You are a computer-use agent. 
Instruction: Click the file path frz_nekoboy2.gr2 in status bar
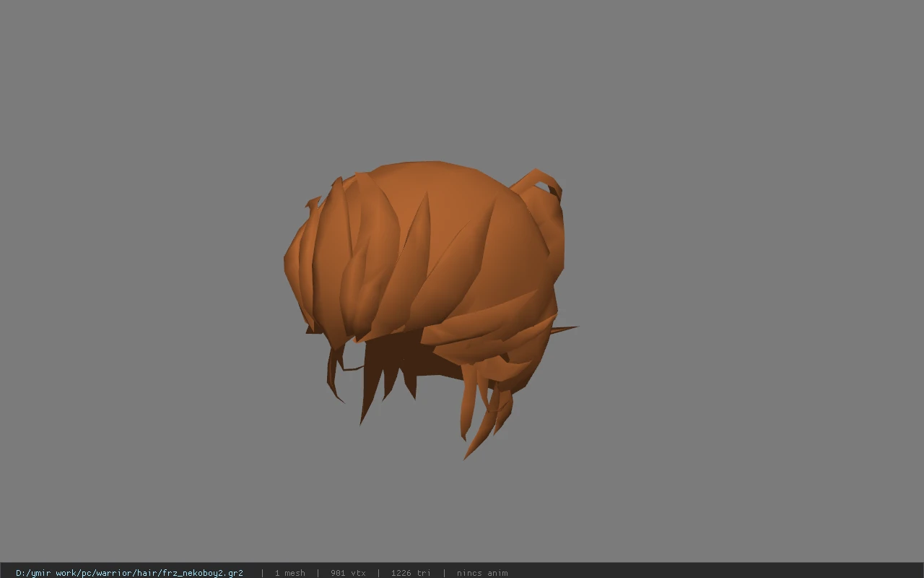129,573
